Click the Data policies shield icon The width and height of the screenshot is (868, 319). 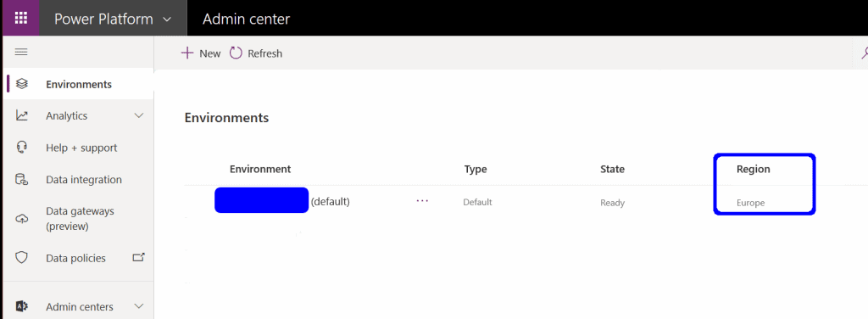[21, 258]
